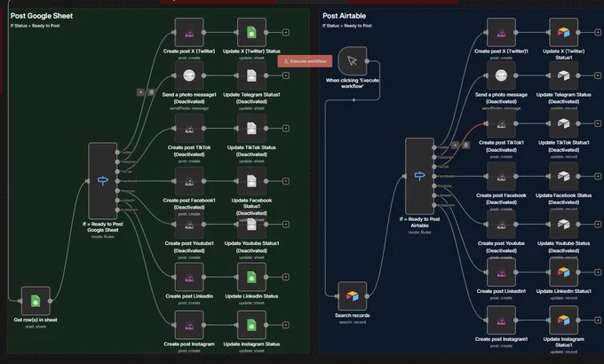Click the Facebook output of the Airtable switch

click(434, 177)
